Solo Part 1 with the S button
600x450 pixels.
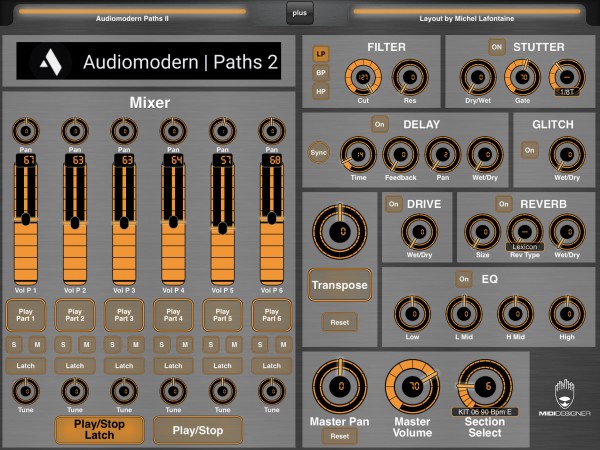pos(14,345)
